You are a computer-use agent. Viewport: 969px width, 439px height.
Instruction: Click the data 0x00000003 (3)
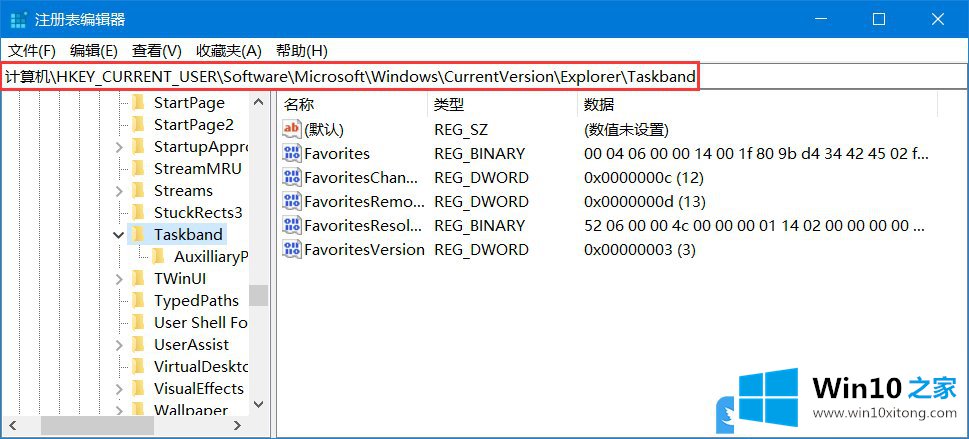point(640,250)
